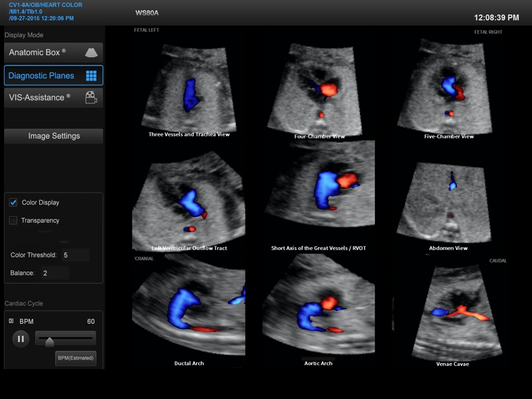Click the Anatomic Box ultrasound fan icon

click(91, 53)
